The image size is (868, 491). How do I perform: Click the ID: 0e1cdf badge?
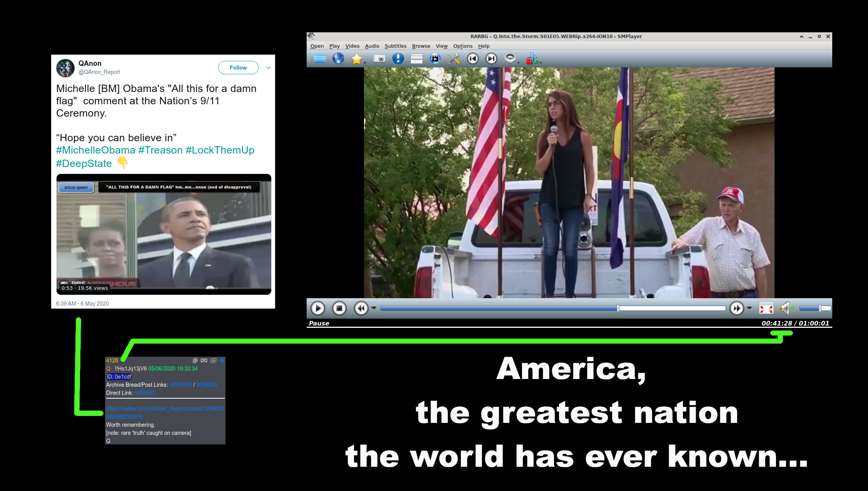[x=119, y=377]
